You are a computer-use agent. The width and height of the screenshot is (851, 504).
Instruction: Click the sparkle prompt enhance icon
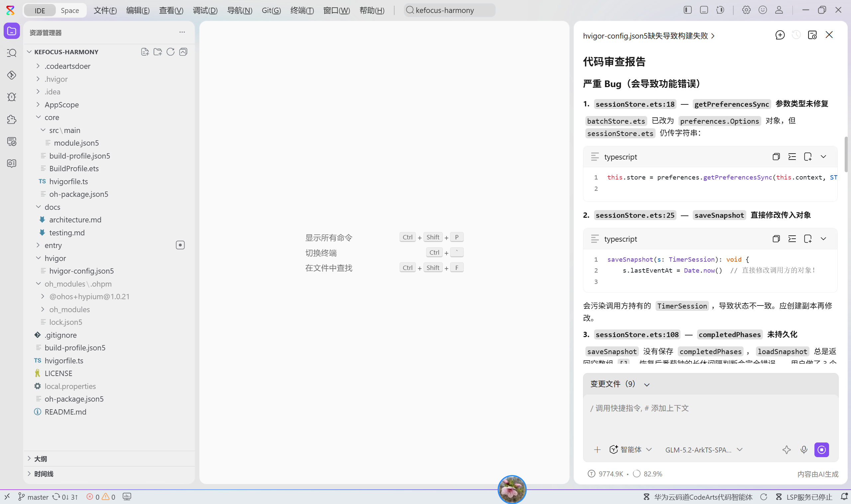point(787,450)
